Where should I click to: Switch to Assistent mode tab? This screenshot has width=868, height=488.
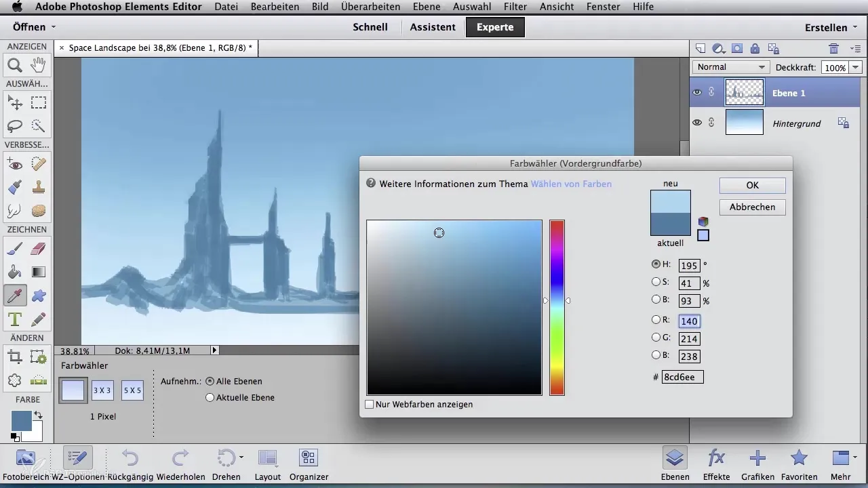click(x=433, y=28)
